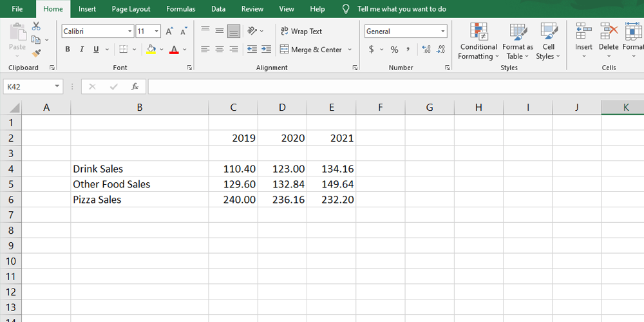Image resolution: width=644 pixels, height=322 pixels.
Task: Open Clipboard pane launcher
Action: click(52, 68)
